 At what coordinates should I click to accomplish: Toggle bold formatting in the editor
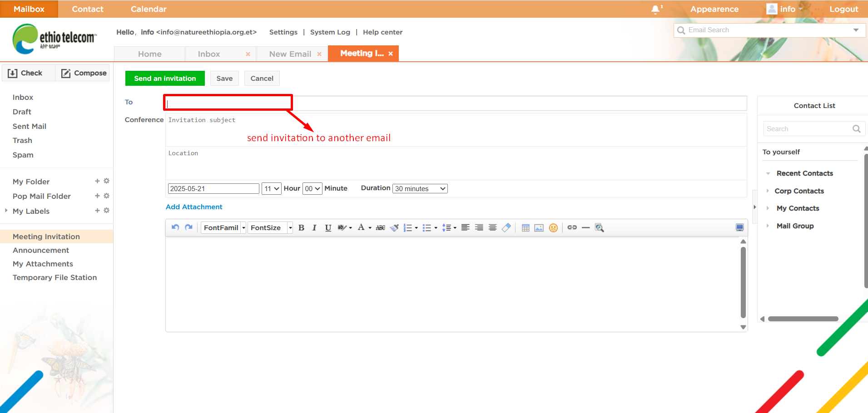coord(301,228)
